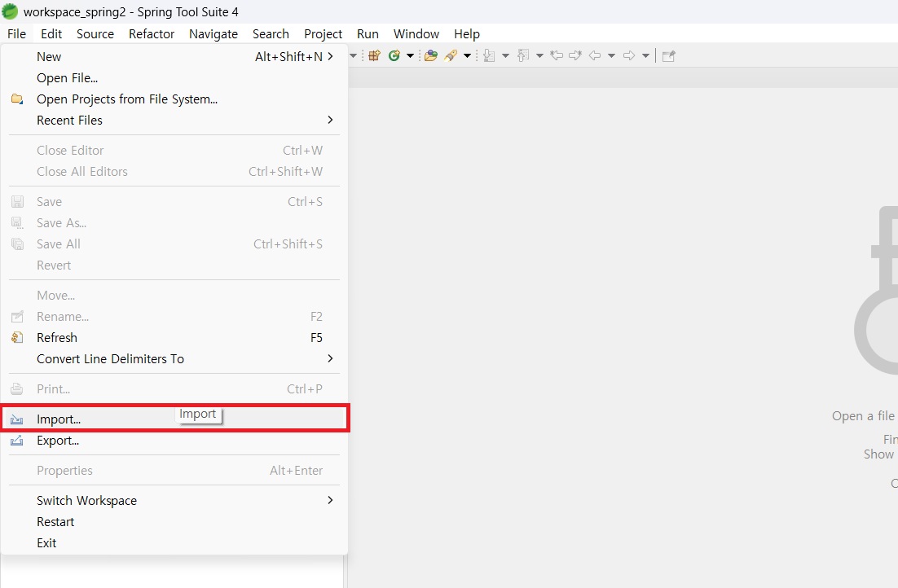Click the Export icon in File menu
Screen dimensions: 898x588
click(x=17, y=441)
